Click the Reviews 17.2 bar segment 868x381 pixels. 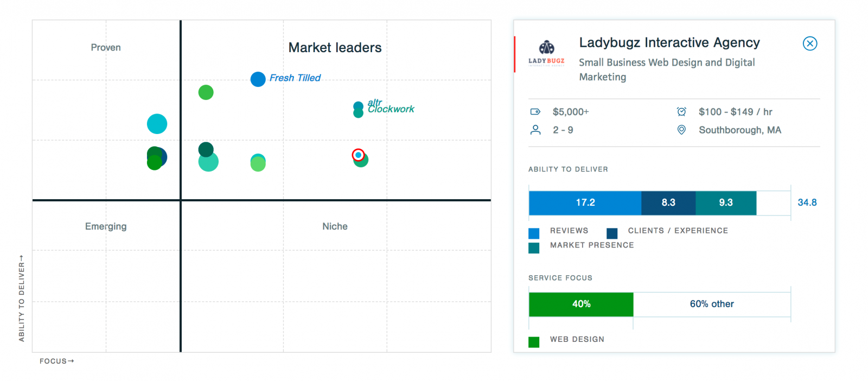(x=585, y=203)
